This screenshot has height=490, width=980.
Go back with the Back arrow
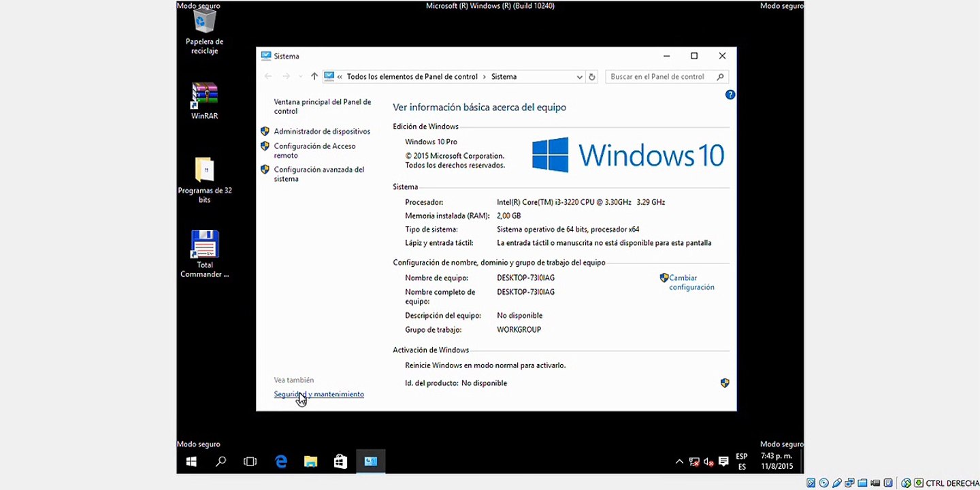[267, 77]
